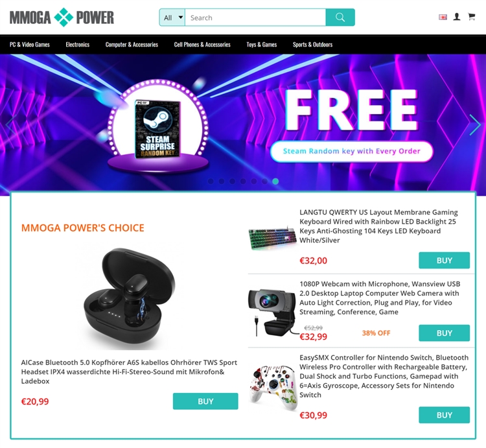Expand the All category dropdown
The width and height of the screenshot is (486, 448).
click(x=172, y=18)
